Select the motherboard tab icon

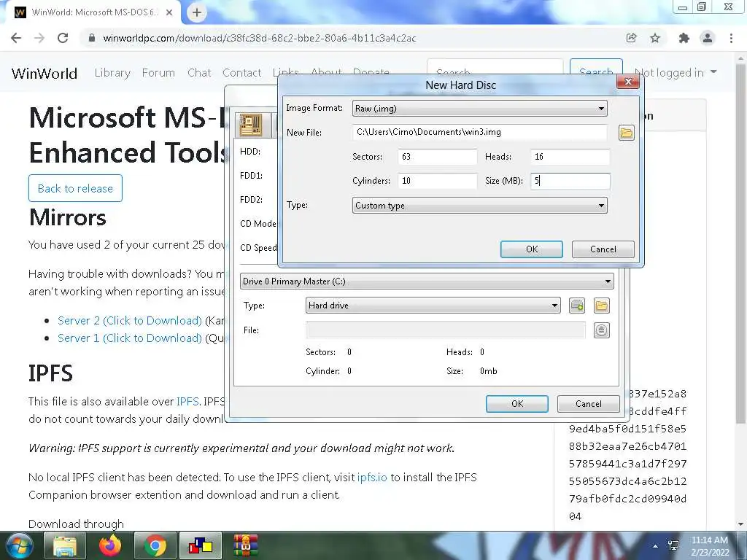(251, 125)
